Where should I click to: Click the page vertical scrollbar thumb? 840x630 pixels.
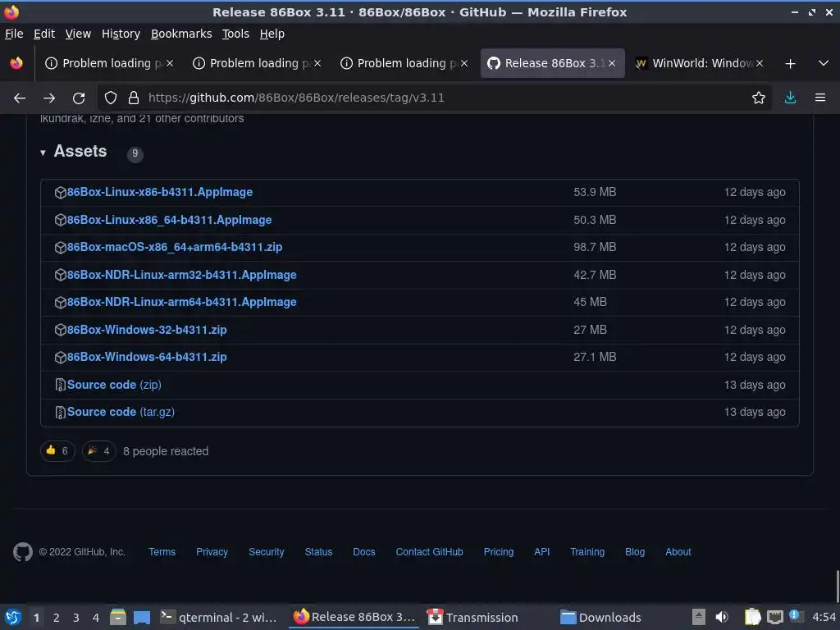coord(838,586)
